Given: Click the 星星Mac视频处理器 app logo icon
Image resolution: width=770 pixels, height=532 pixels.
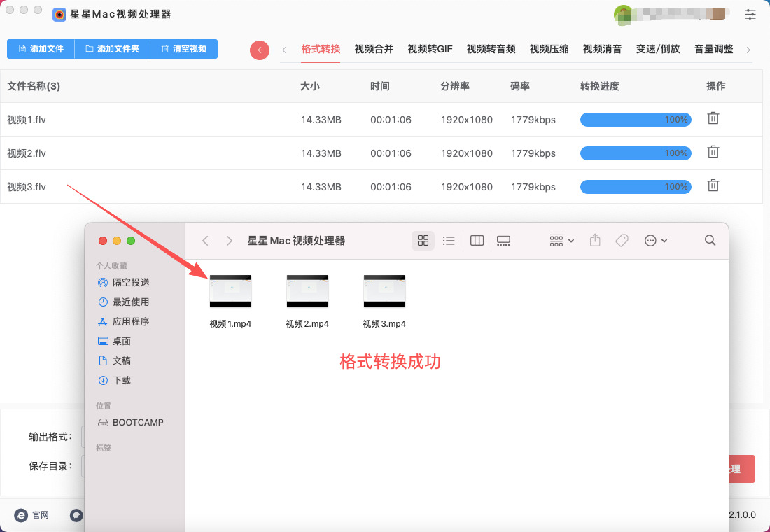Looking at the screenshot, I should click(59, 14).
